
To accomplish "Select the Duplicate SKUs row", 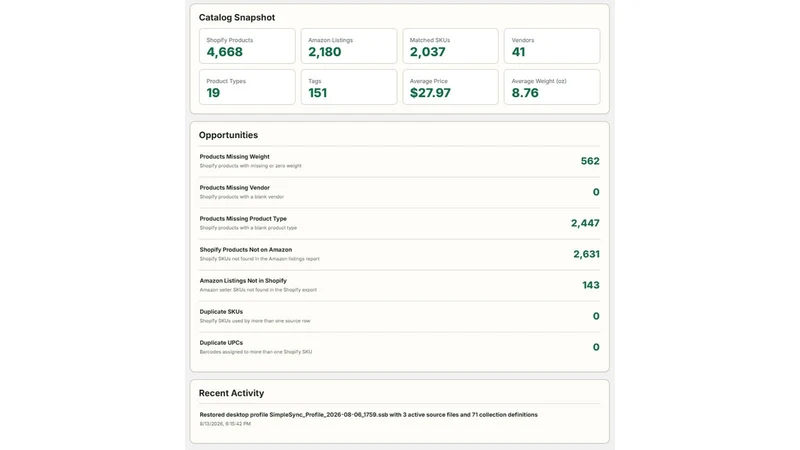I will [399, 316].
